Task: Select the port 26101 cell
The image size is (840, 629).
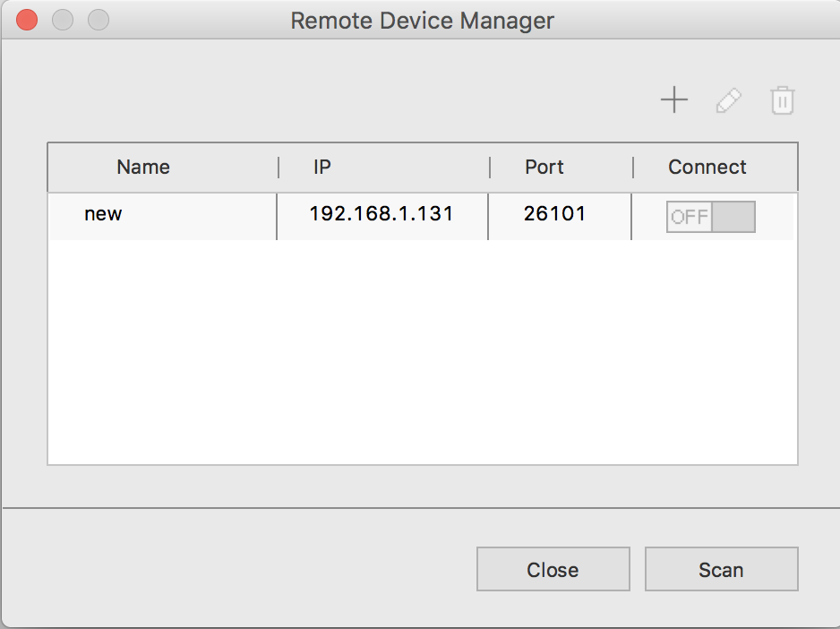Action: [554, 214]
